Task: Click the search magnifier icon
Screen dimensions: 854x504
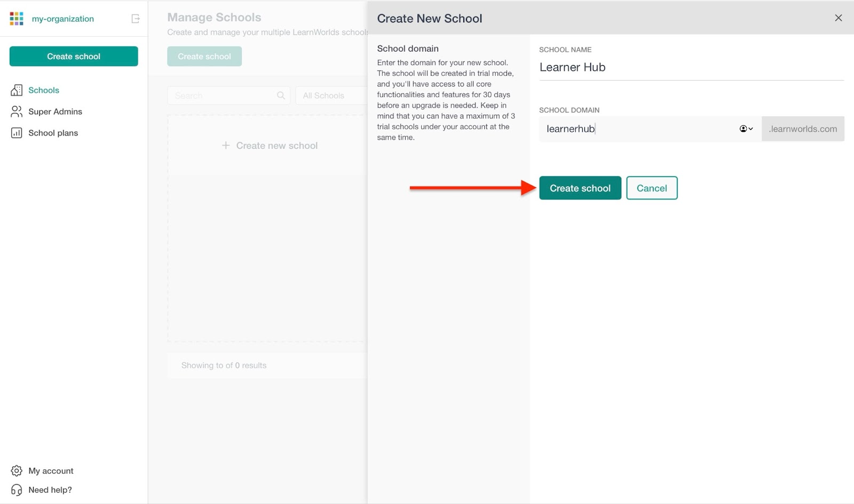Action: pos(281,95)
